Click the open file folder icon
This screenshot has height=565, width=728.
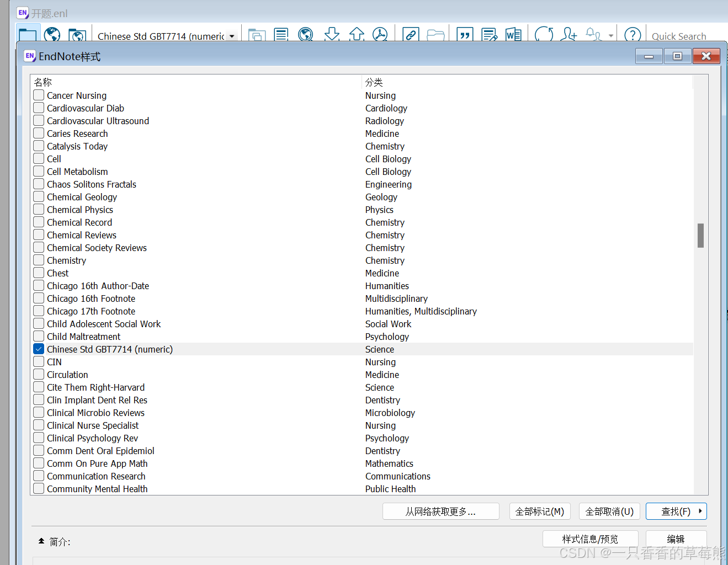pyautogui.click(x=435, y=35)
